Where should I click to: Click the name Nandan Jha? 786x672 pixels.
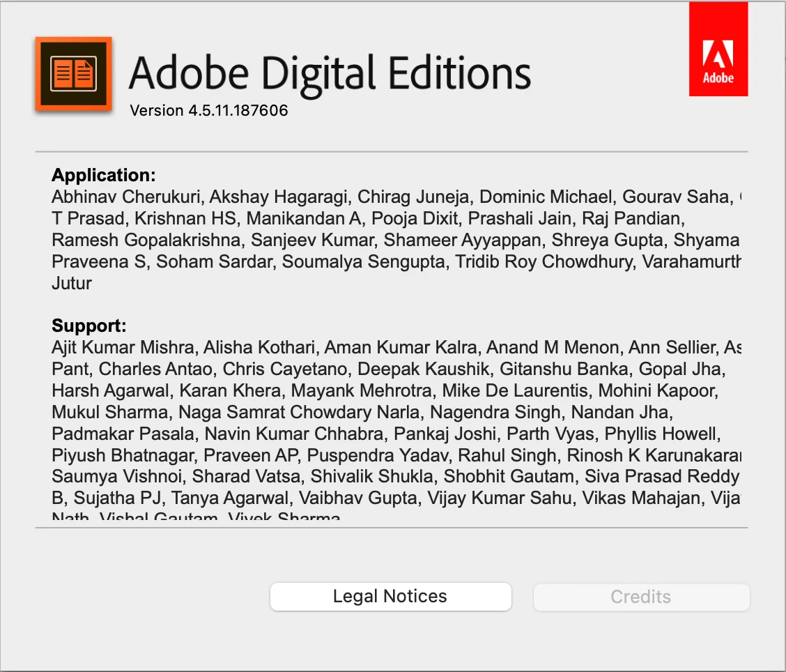(x=619, y=412)
